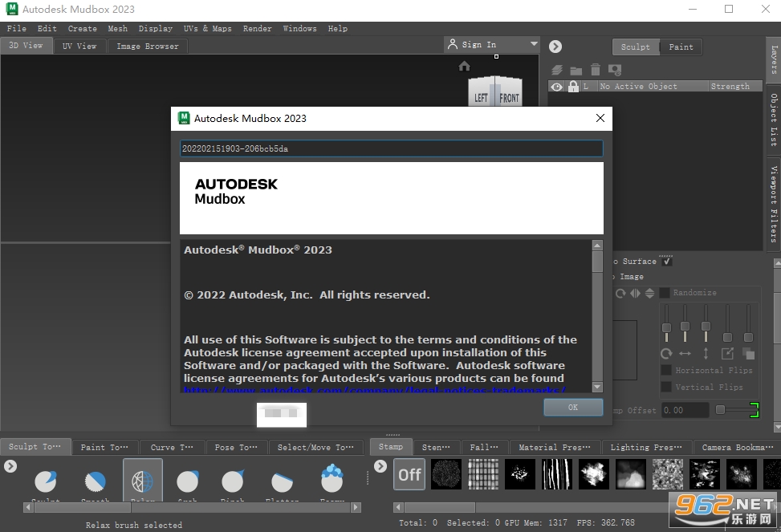Screen dimensions: 781x532
Task: Select the Smooth brush tool
Action: pyautogui.click(x=96, y=481)
